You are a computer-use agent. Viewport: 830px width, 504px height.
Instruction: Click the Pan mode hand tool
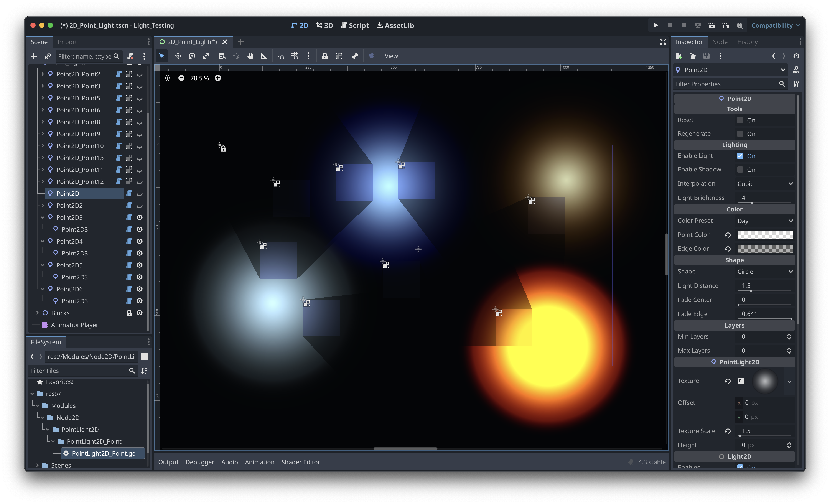click(250, 56)
